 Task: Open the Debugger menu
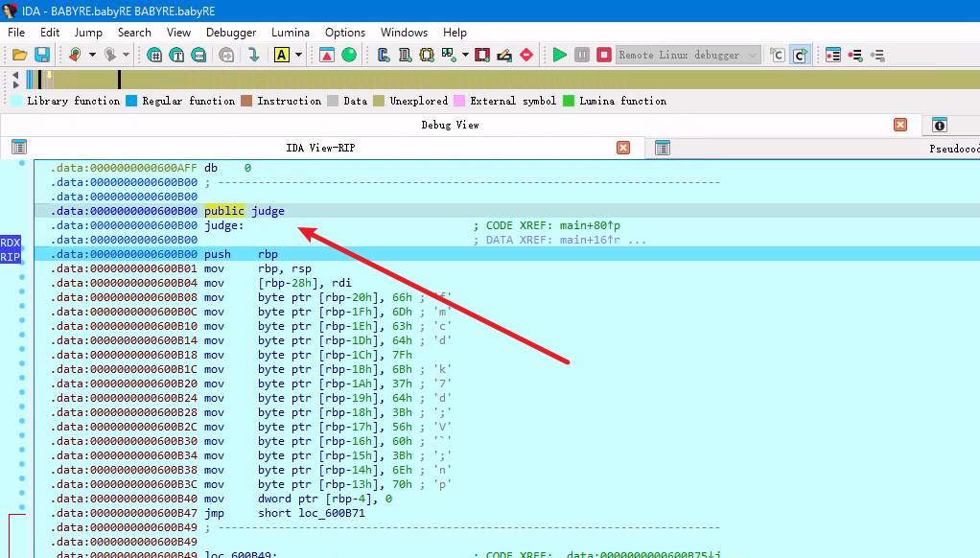pyautogui.click(x=230, y=32)
